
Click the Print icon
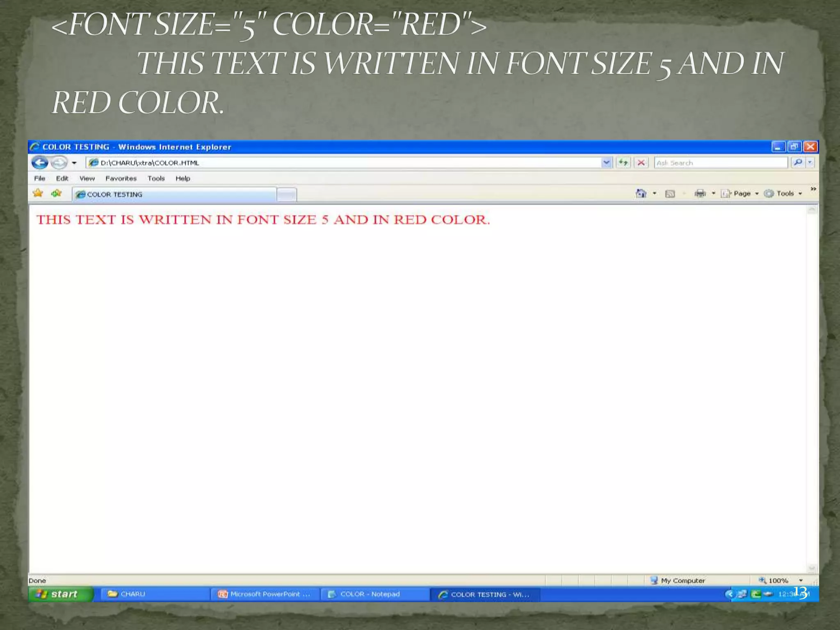click(x=700, y=194)
